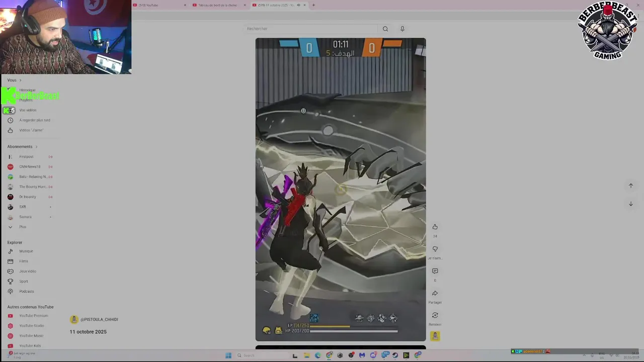Click the Shorts video player
The width and height of the screenshot is (644, 362).
pyautogui.click(x=341, y=190)
